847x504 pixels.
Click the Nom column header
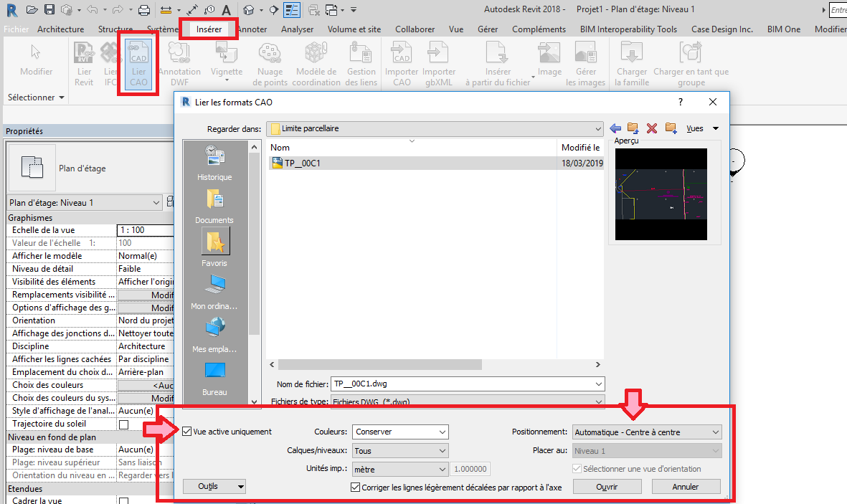click(280, 148)
